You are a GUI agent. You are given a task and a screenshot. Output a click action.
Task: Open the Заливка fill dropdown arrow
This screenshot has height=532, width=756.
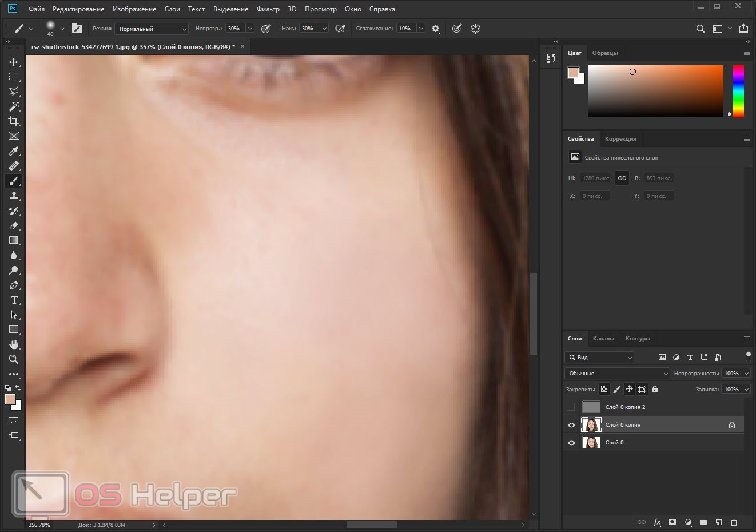pos(746,389)
